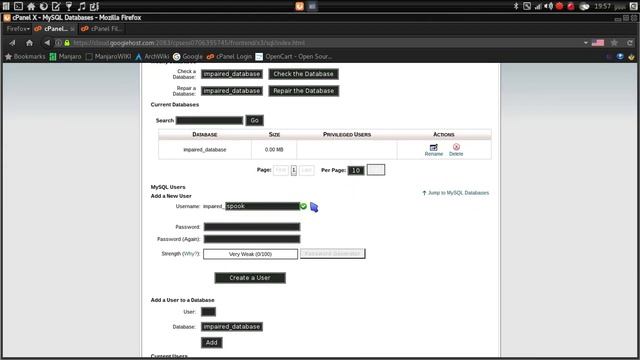This screenshot has width=640, height=360.
Task: Switch to the cPanel MySQL Databases tab
Action: coord(54,29)
